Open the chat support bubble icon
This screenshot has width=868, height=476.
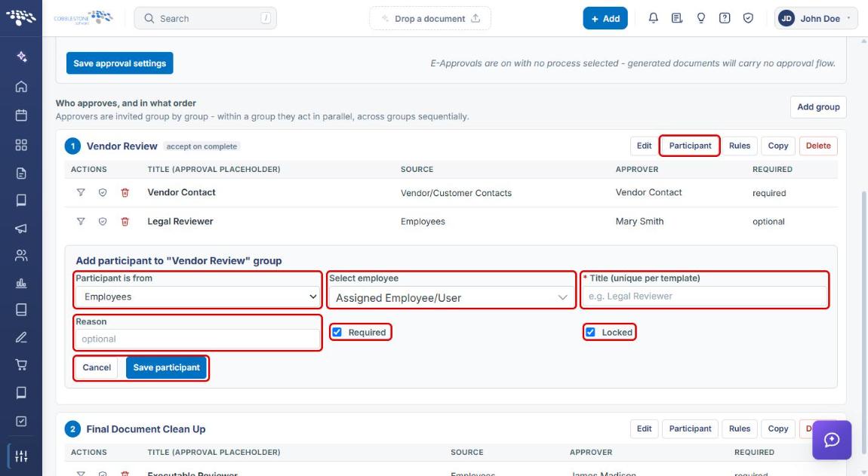tap(832, 440)
